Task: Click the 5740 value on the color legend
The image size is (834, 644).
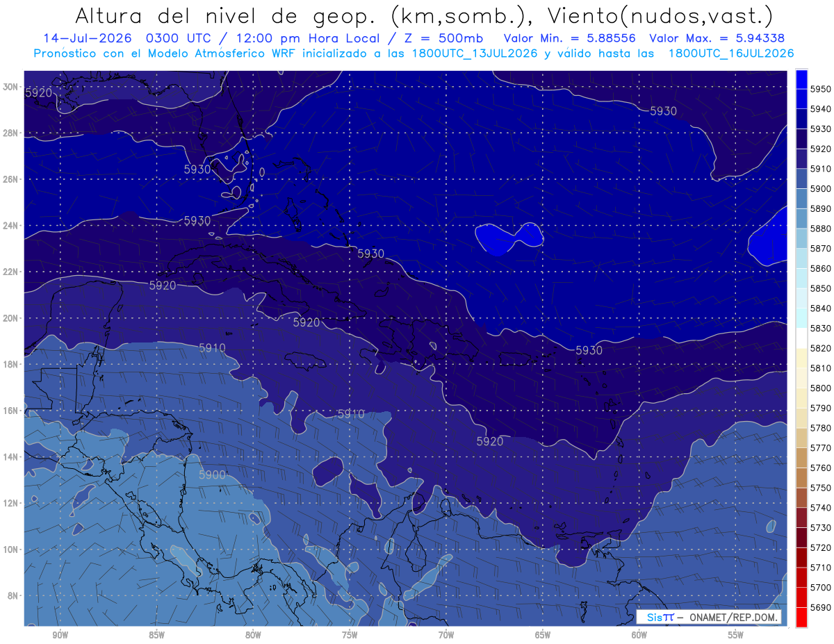Action: [820, 508]
